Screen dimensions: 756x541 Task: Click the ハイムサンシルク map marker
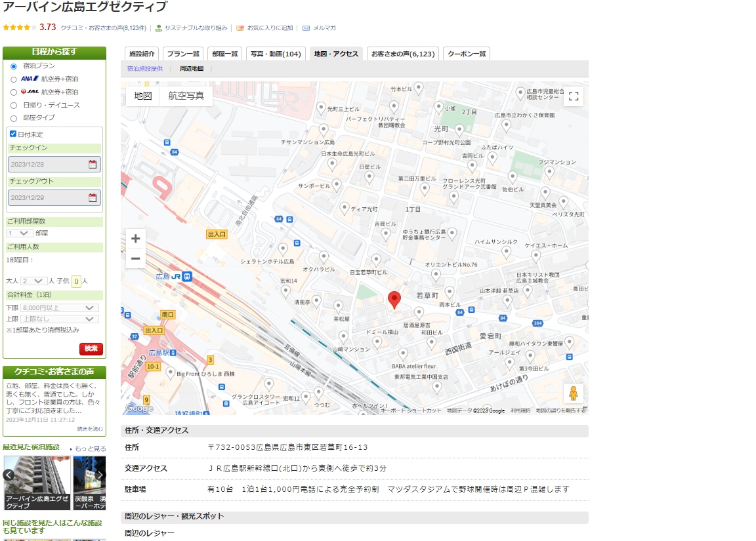(x=506, y=252)
